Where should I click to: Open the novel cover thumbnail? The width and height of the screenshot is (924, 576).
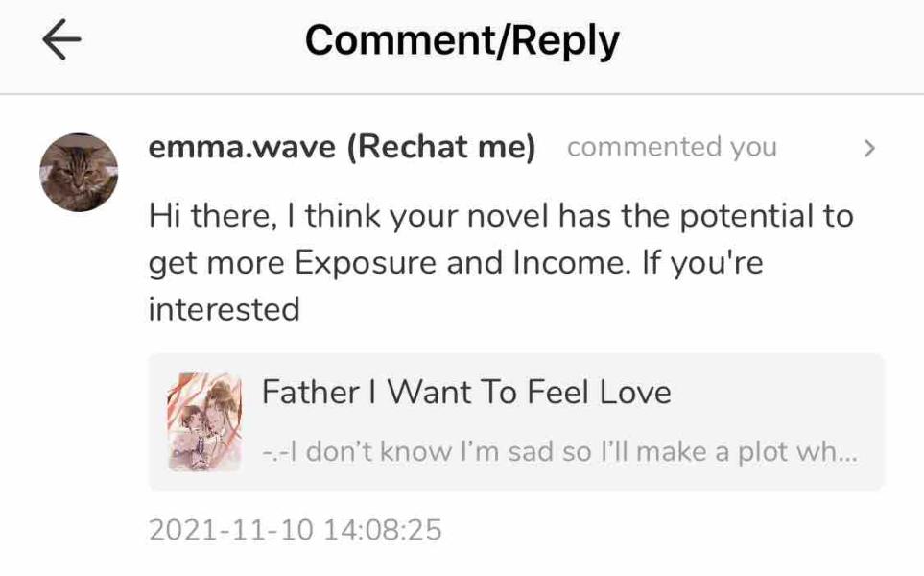204,422
